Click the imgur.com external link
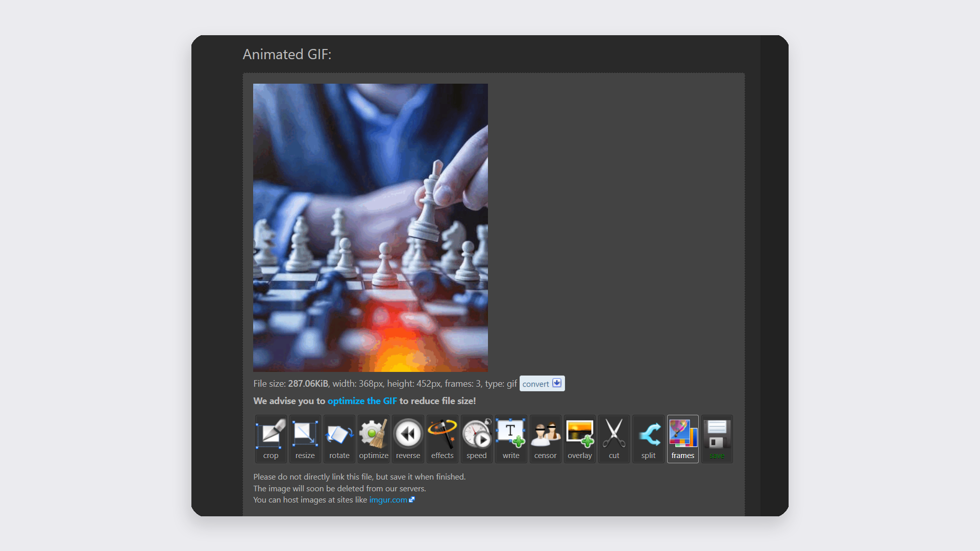Screen dimensions: 980x551 [391, 500]
